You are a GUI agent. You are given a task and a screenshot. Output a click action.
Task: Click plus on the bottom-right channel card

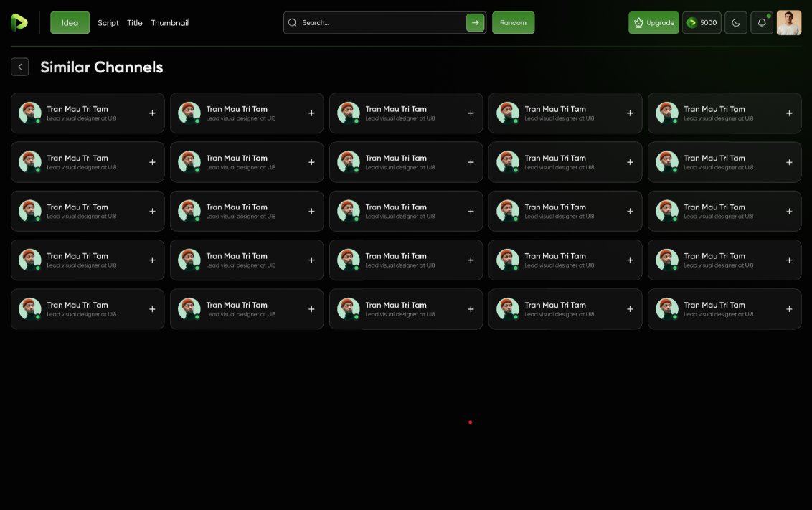789,309
